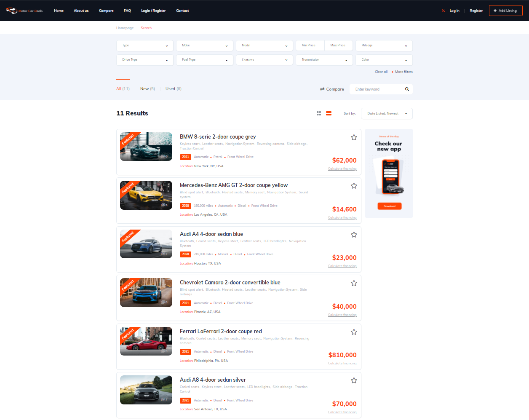Favorite the Ferrari LaFerrari listing

(354, 332)
